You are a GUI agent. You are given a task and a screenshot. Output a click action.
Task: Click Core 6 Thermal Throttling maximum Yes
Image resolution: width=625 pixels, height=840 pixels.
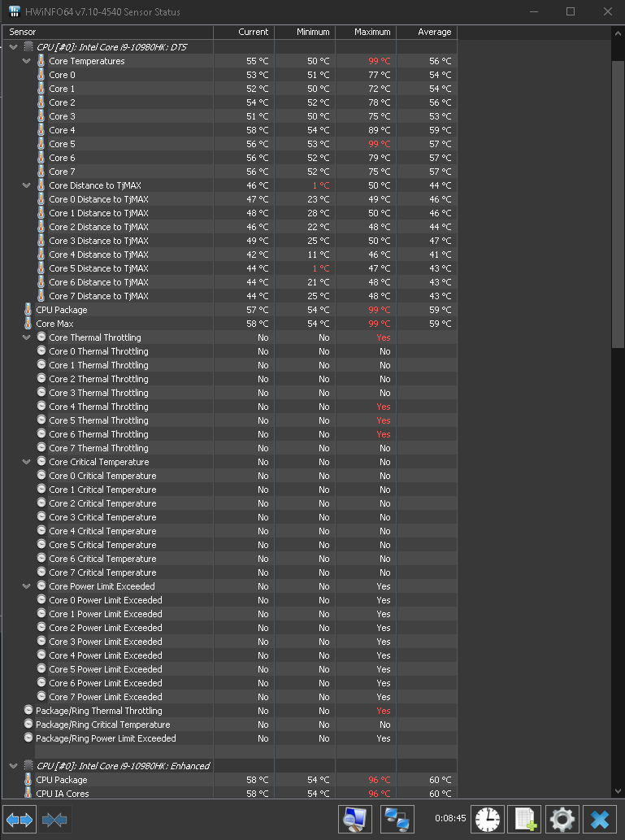[384, 434]
